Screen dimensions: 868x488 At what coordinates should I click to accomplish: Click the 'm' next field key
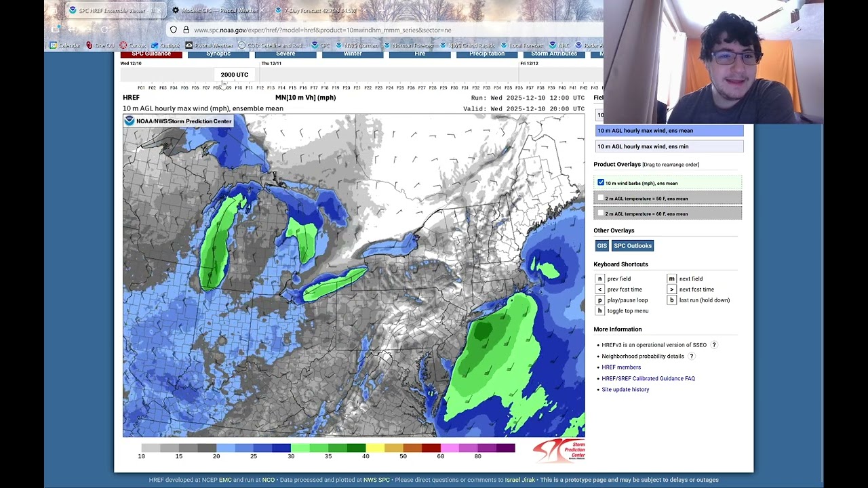(671, 279)
